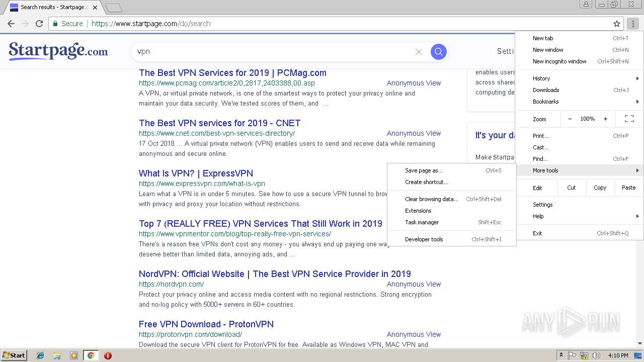
Task: Open The Best VPN Services PCMag link
Action: point(232,73)
